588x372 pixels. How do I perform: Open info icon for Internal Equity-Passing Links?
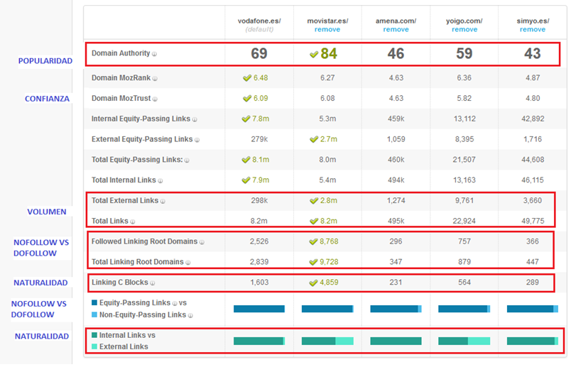[x=195, y=119]
